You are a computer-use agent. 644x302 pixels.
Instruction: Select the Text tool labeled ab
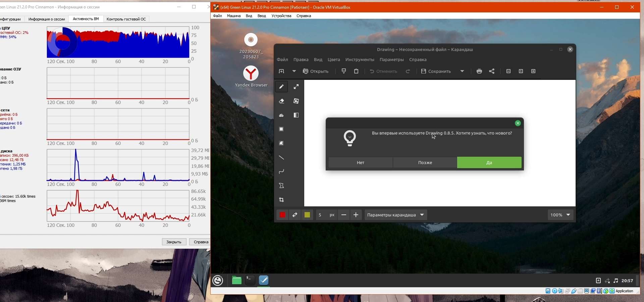[282, 115]
